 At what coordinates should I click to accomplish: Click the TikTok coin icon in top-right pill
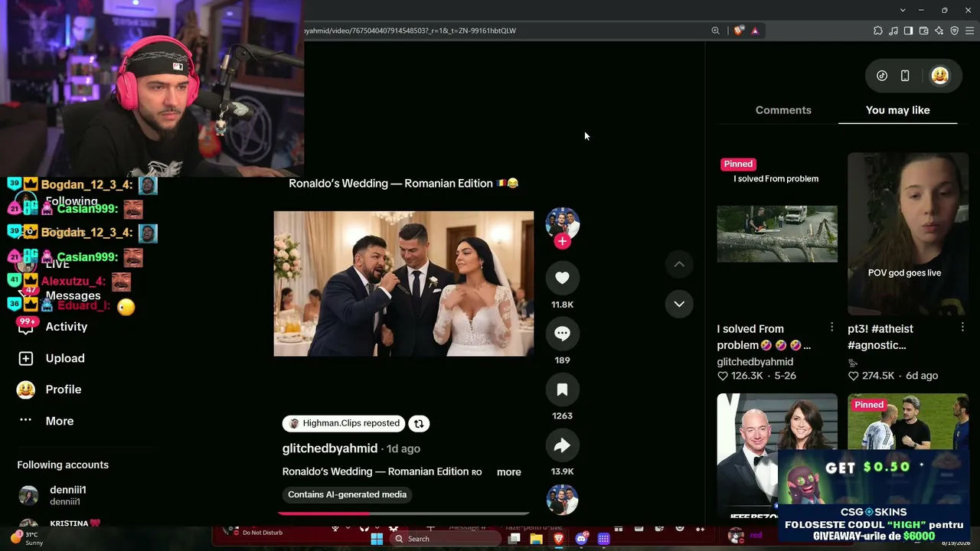(882, 76)
